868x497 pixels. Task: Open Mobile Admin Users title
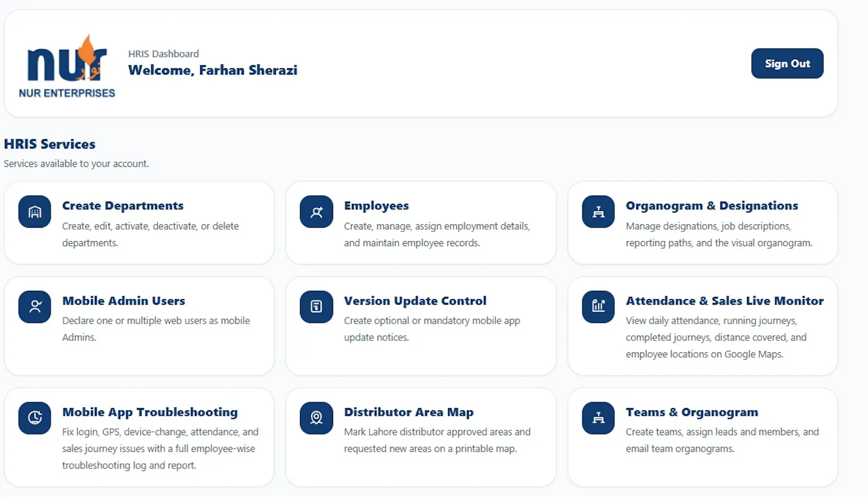[124, 300]
